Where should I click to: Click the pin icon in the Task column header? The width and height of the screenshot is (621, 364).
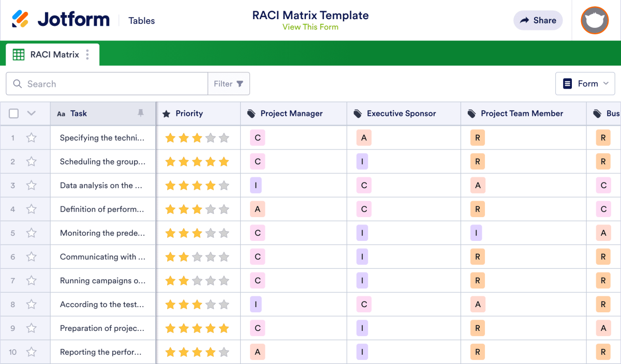pos(142,113)
